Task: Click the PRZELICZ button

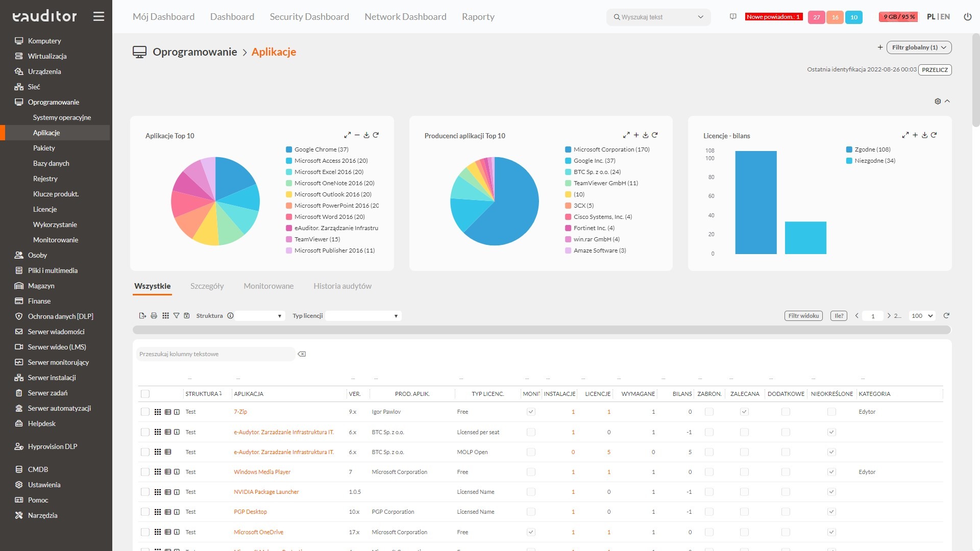Action: [x=935, y=70]
